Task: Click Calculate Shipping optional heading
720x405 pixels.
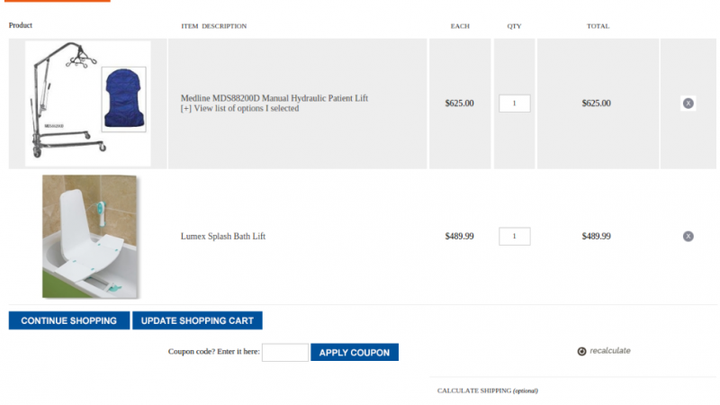Action: coord(488,391)
